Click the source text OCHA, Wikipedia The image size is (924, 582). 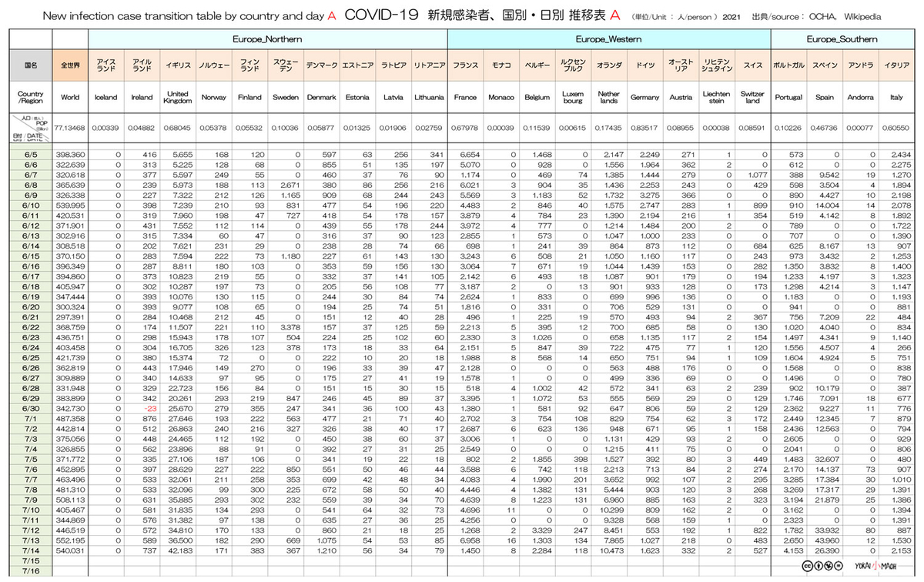coord(845,15)
